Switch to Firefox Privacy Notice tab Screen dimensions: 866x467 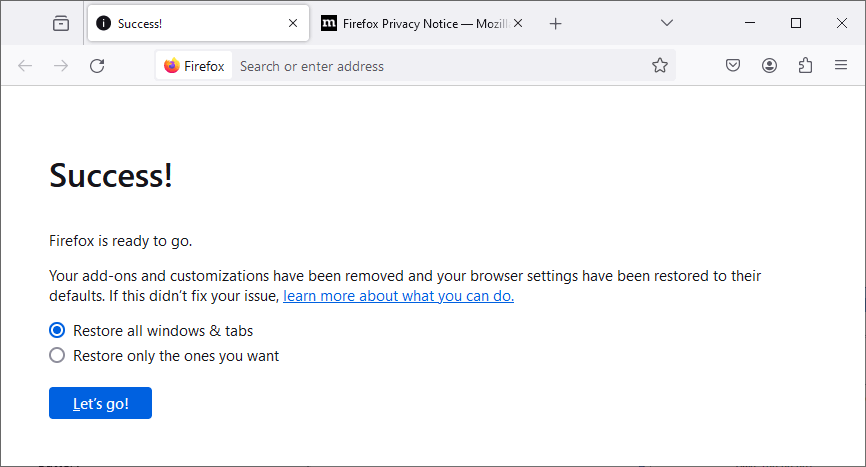(423, 23)
